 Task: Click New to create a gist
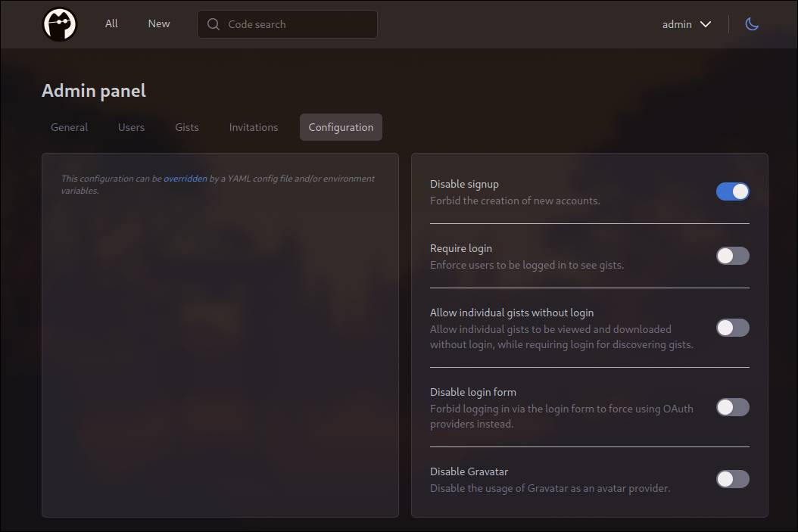pyautogui.click(x=159, y=23)
